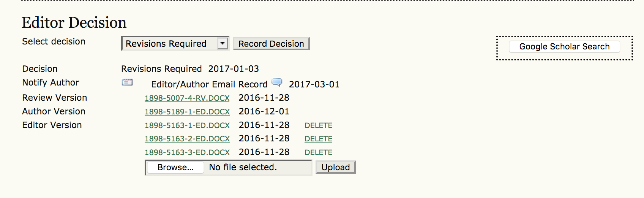Open editor version file 1898-5163-2-ED.DOCX
The width and height of the screenshot is (644, 198).
click(187, 139)
